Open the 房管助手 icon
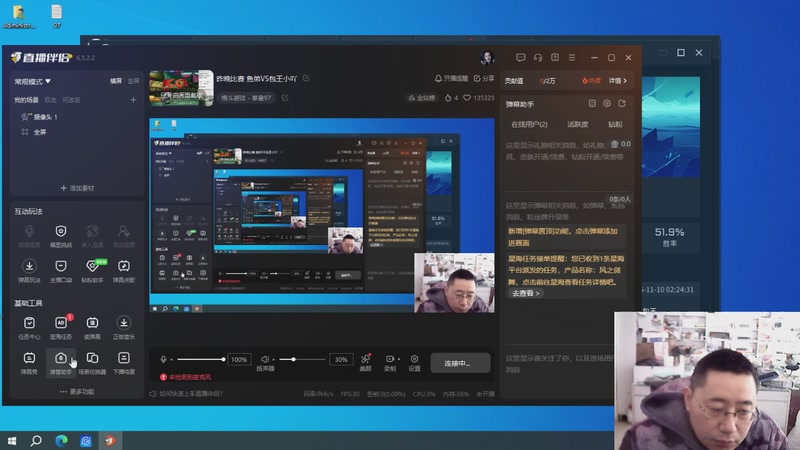The image size is (800, 450). point(61,358)
